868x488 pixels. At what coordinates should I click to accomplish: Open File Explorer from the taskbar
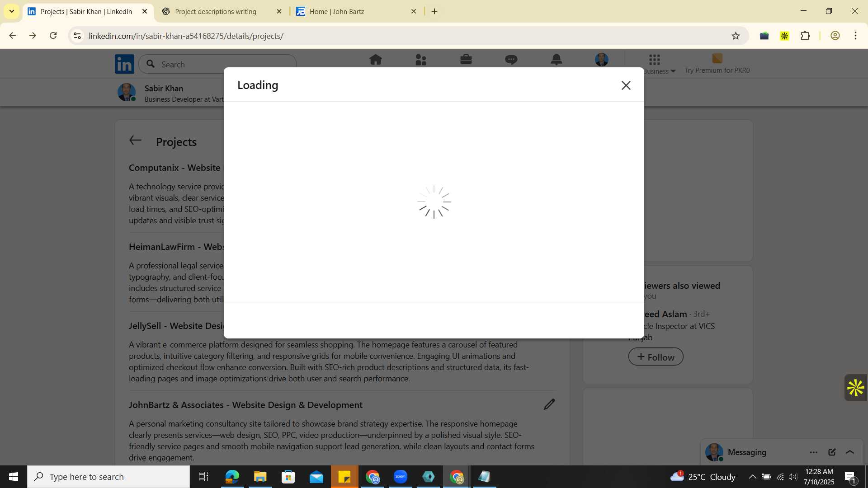click(260, 477)
